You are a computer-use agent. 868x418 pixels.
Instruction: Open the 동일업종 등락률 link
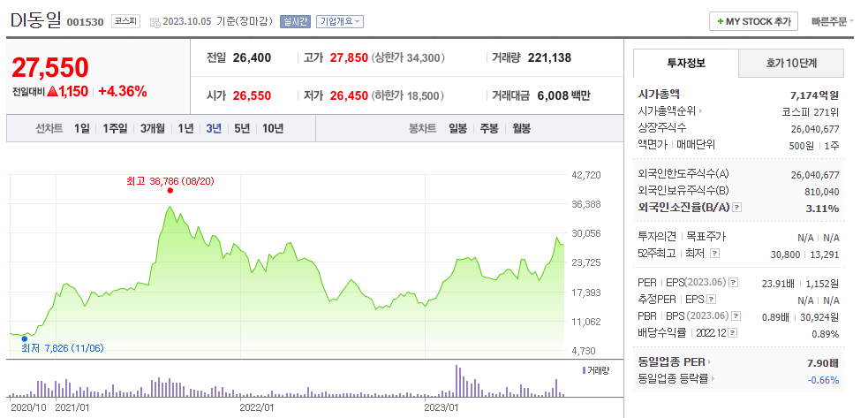pos(673,379)
